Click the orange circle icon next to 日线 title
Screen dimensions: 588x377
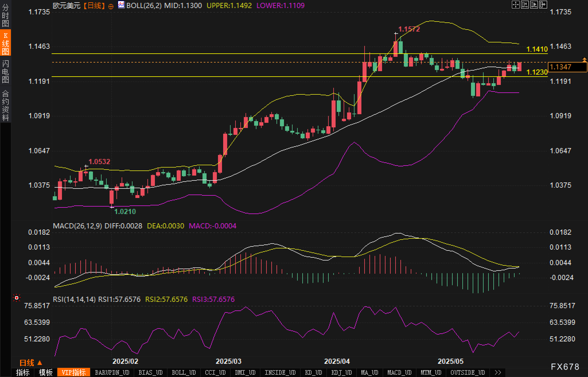tap(111, 7)
